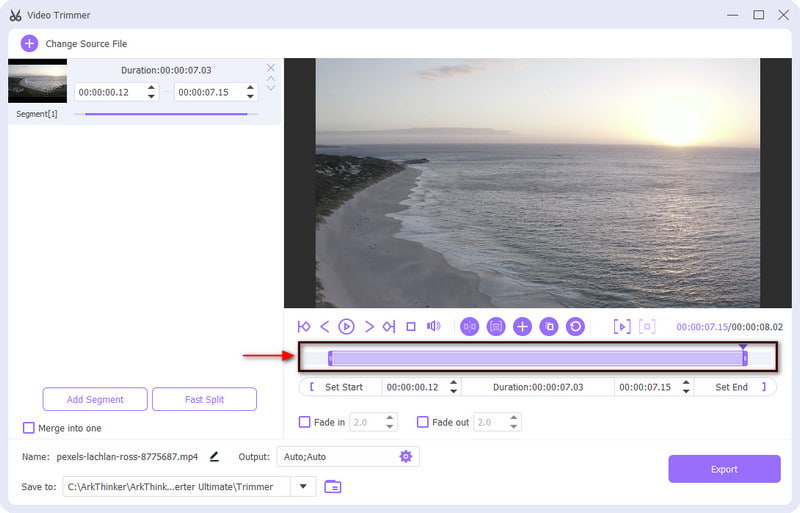Remove Segment[1] with the X icon
Screen dimensions: 800x513
[x=271, y=67]
